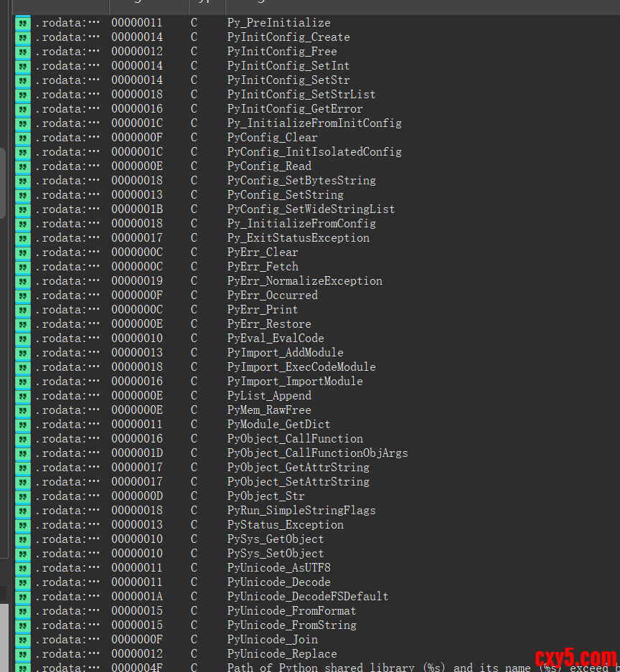
Task: Click string icon beside PyConfig_InitIsolatedConfig
Action: 23,152
